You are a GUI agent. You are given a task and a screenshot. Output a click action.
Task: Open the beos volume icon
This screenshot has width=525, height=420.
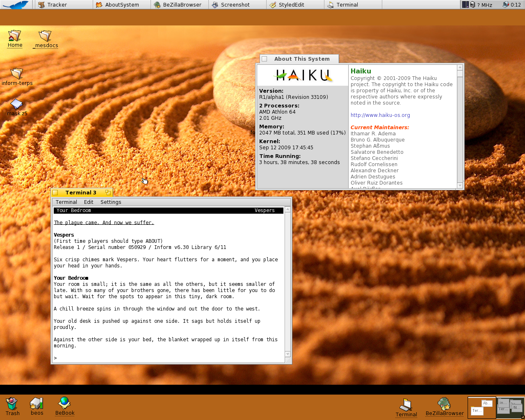[x=37, y=406]
